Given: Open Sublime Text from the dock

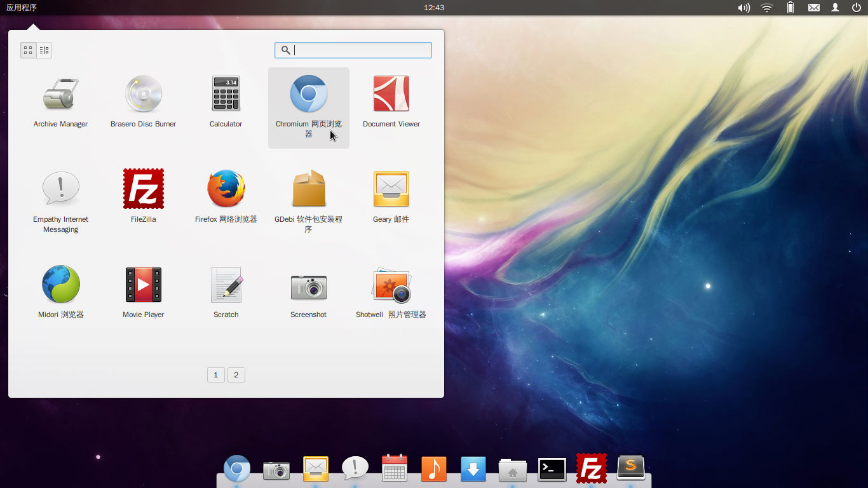Looking at the screenshot, I should 631,469.
